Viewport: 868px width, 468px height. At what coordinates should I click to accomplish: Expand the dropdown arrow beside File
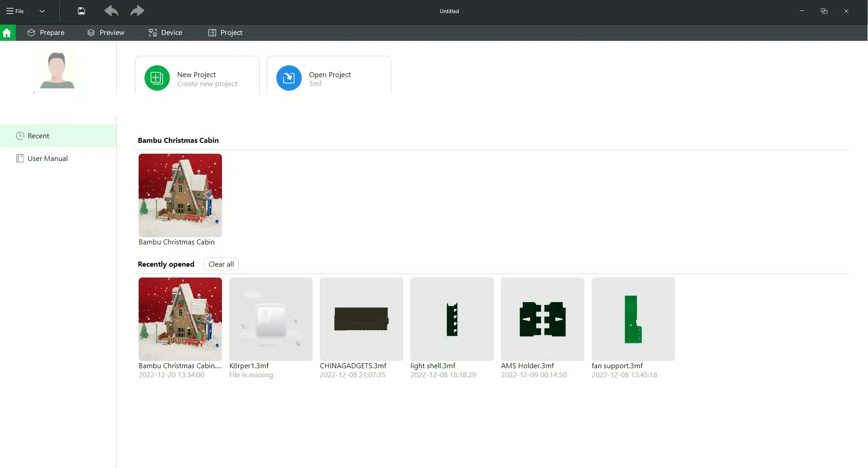tap(42, 11)
